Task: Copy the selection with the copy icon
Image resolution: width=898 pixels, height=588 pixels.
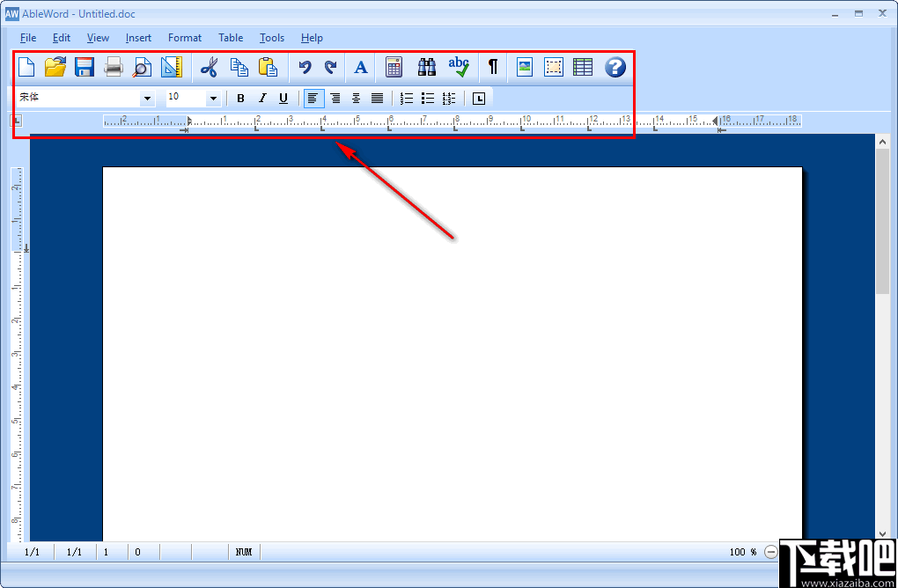Action: [239, 67]
